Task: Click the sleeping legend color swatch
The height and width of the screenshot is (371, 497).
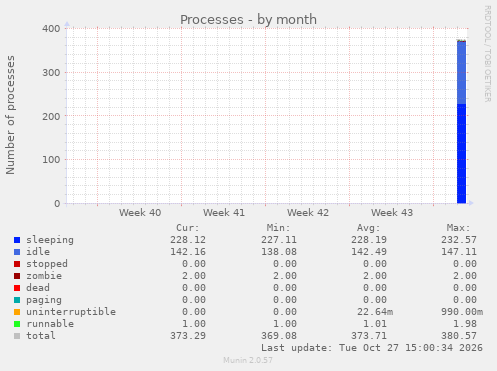Action: coord(17,240)
